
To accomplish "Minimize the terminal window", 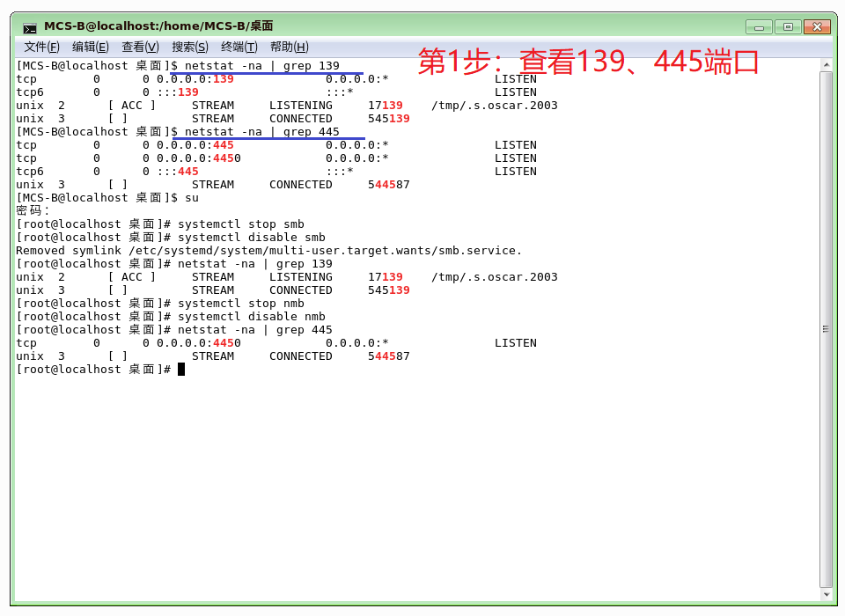I will [x=760, y=26].
